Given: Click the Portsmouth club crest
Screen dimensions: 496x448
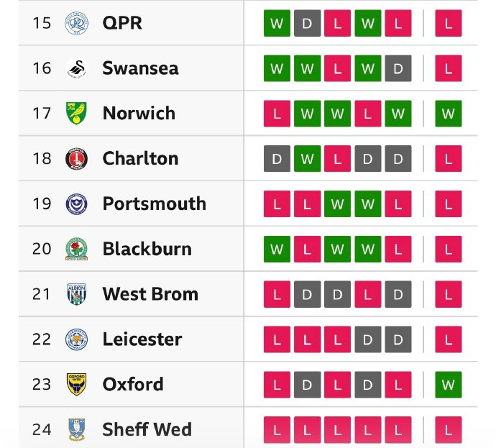Looking at the screenshot, I should click(x=76, y=204).
